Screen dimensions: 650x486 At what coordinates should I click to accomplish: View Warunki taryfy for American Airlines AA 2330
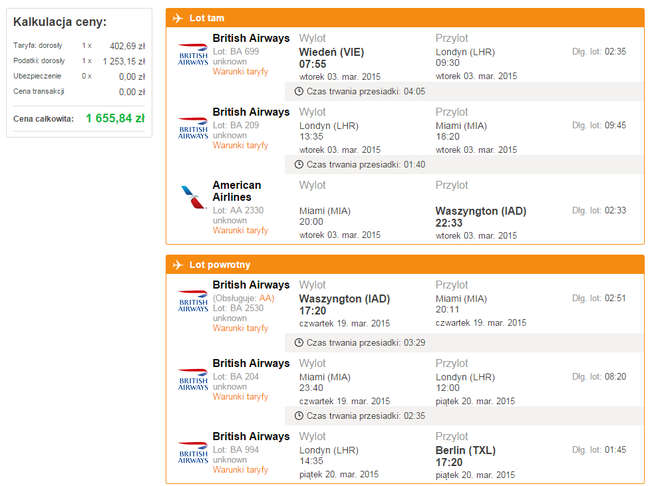tap(240, 230)
